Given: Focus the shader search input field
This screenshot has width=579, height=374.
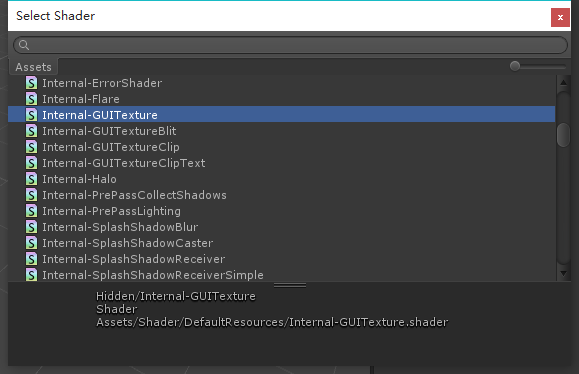Looking at the screenshot, I should click(290, 45).
